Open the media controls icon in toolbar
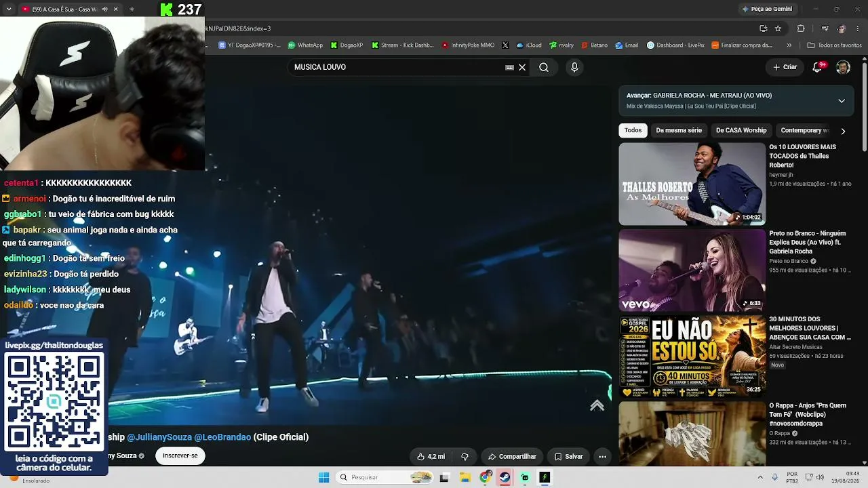 [x=825, y=28]
